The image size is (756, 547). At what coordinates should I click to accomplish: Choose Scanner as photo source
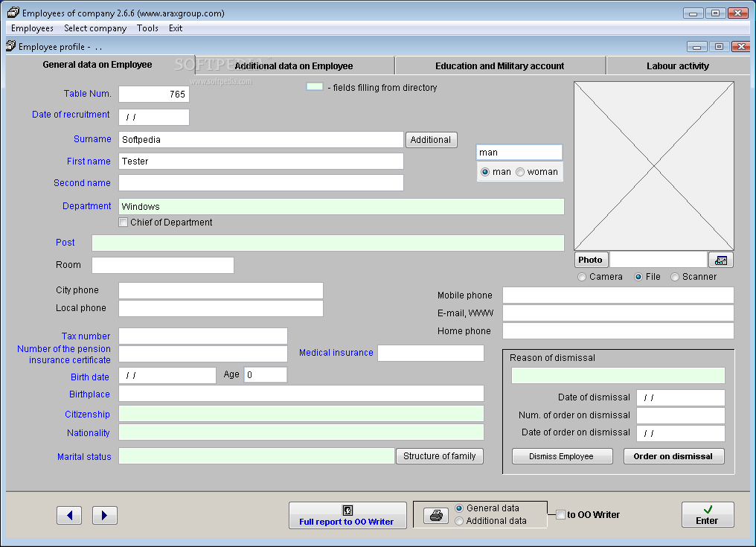pos(675,277)
